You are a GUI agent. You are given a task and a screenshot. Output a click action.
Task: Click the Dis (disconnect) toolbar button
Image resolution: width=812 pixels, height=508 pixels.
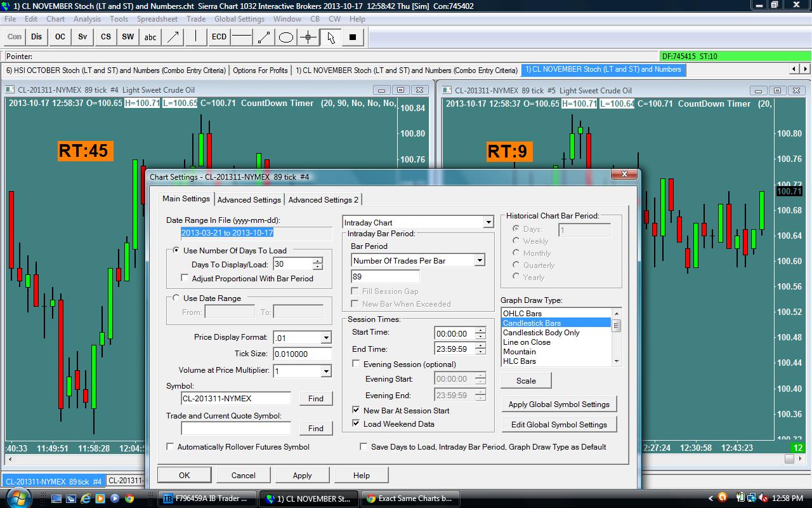[37, 37]
